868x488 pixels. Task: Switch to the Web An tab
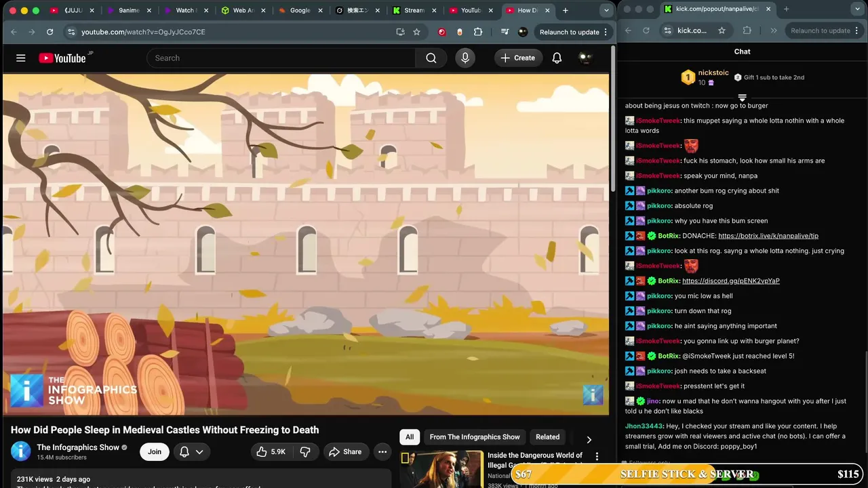point(243,10)
